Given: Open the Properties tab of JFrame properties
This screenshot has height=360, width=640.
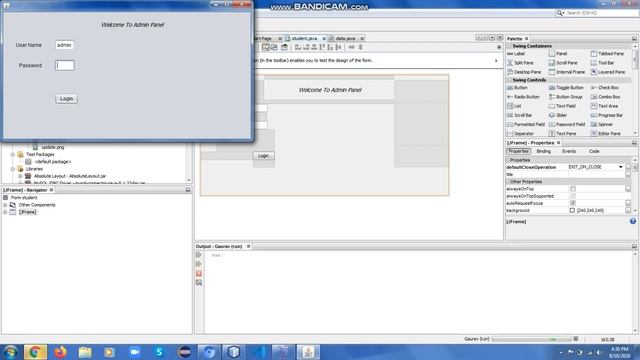Looking at the screenshot, I should (x=518, y=151).
